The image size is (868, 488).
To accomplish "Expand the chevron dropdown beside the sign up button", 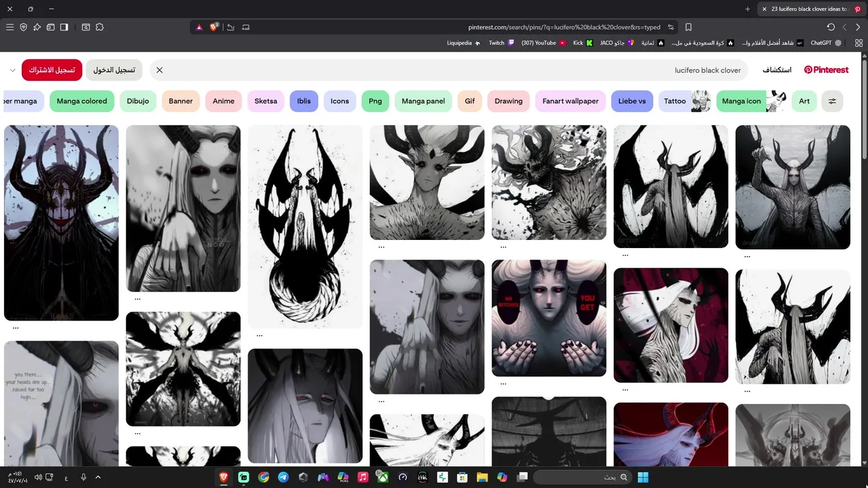I will [x=12, y=70].
